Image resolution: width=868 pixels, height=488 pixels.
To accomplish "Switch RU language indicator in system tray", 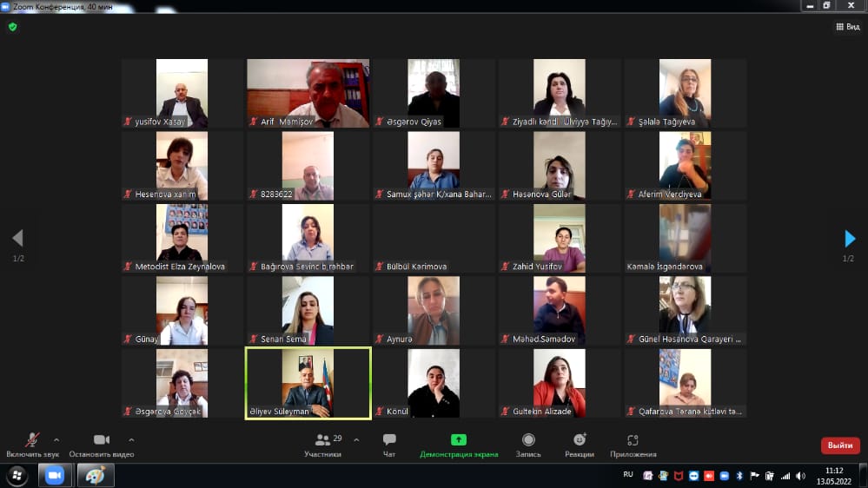I will click(x=628, y=475).
